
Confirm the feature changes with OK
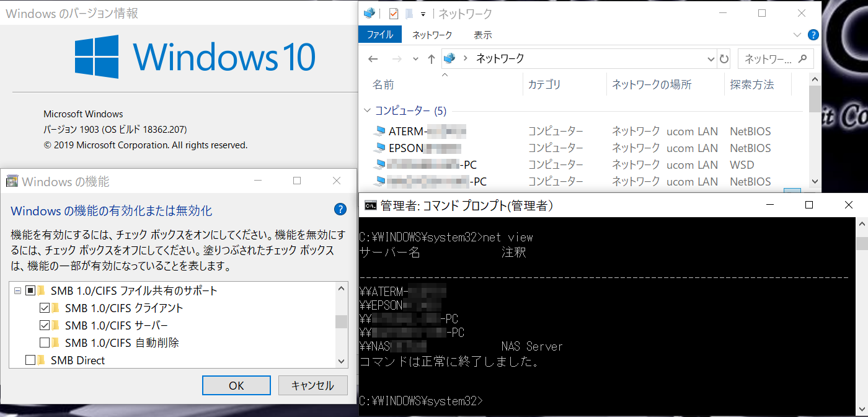point(236,385)
